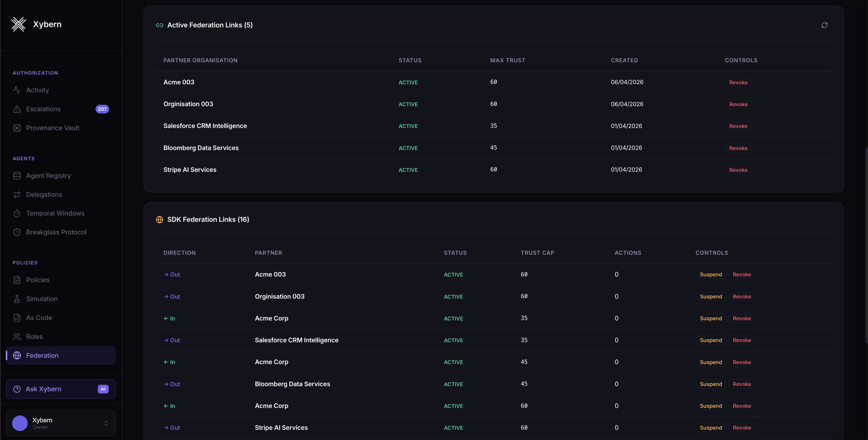Click the Simulation flask icon
The width and height of the screenshot is (868, 440).
coord(17,299)
